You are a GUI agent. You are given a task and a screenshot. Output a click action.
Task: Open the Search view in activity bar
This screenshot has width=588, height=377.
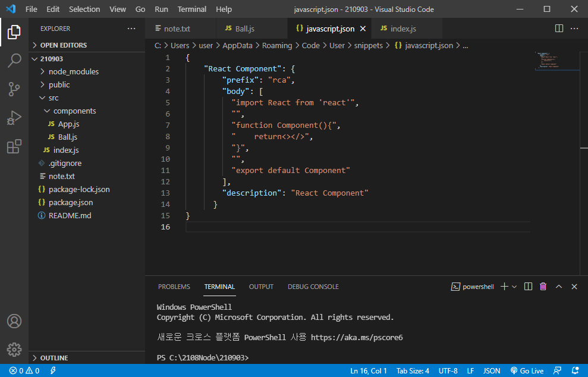point(14,61)
